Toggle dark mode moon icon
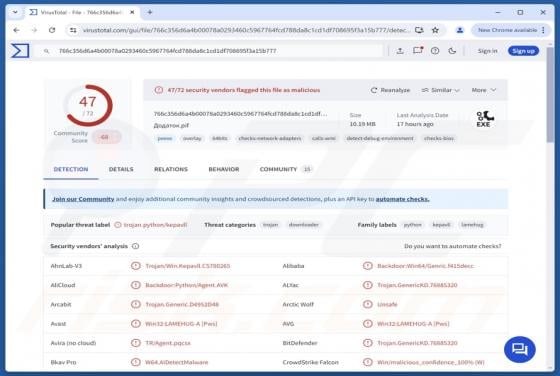 point(452,51)
